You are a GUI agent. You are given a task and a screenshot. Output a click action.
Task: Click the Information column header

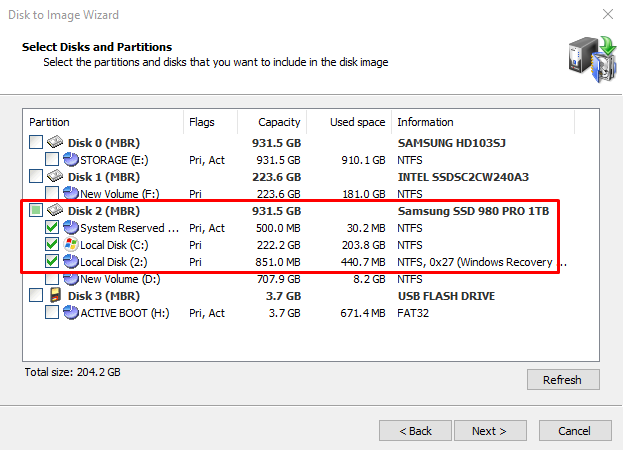pyautogui.click(x=483, y=122)
